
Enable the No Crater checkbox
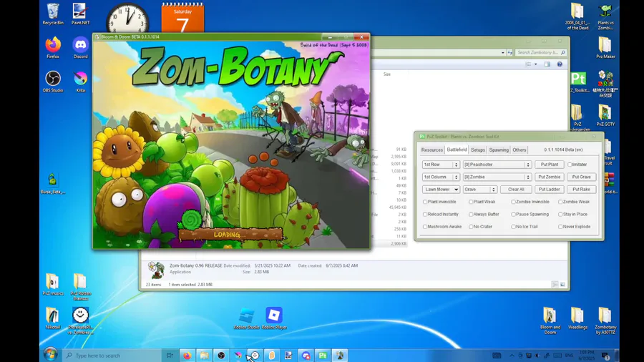pos(471,227)
